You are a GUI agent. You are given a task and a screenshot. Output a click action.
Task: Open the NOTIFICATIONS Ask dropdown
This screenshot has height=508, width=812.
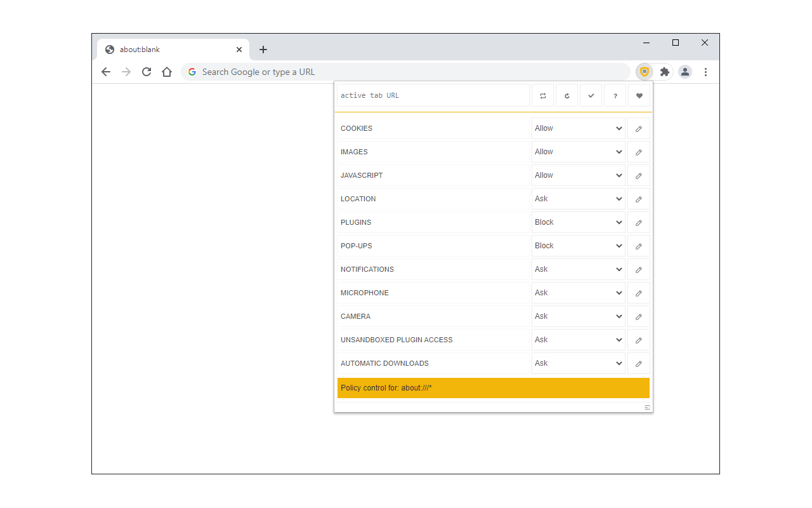[x=579, y=269]
